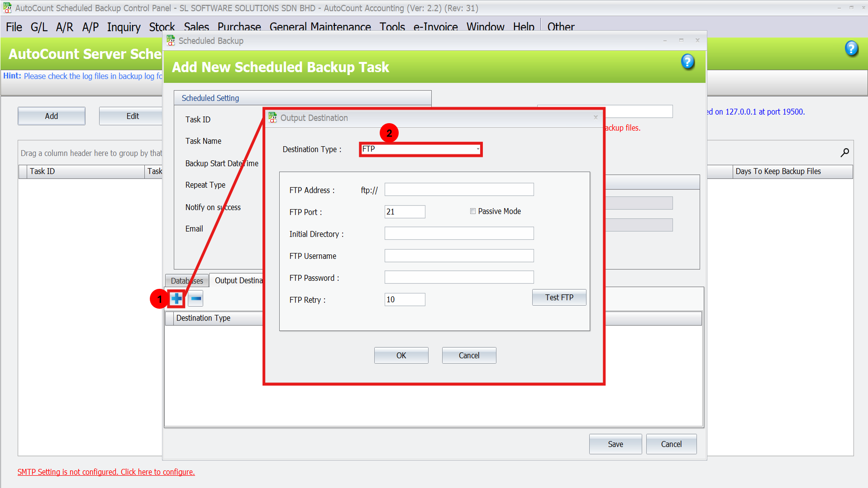
Task: Expand the Destination Type dropdown
Action: pyautogui.click(x=477, y=149)
